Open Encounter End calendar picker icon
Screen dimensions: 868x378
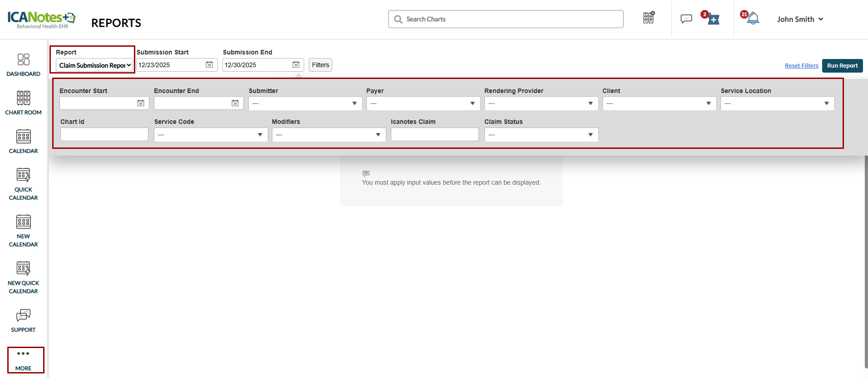pyautogui.click(x=235, y=103)
